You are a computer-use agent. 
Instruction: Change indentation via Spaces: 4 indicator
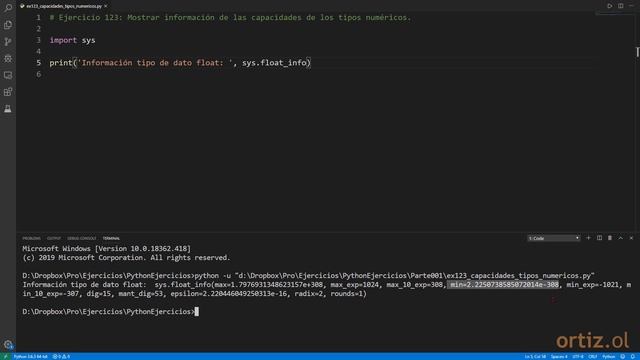click(x=559, y=357)
